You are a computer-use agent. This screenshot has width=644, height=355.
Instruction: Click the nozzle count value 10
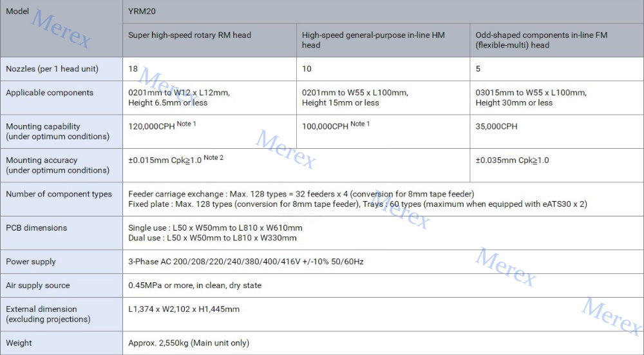(x=307, y=69)
